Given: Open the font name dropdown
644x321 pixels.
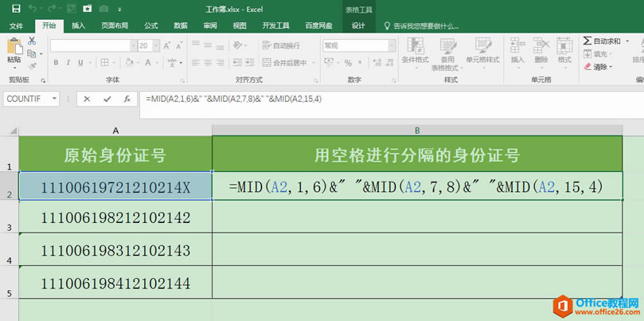Looking at the screenshot, I should point(134,45).
